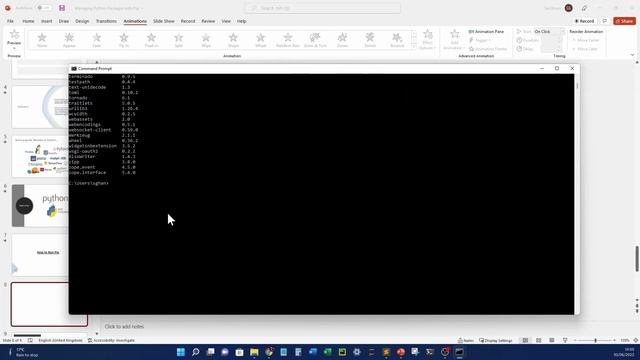
Task: Click the Save icon in title bar
Action: pos(62,8)
